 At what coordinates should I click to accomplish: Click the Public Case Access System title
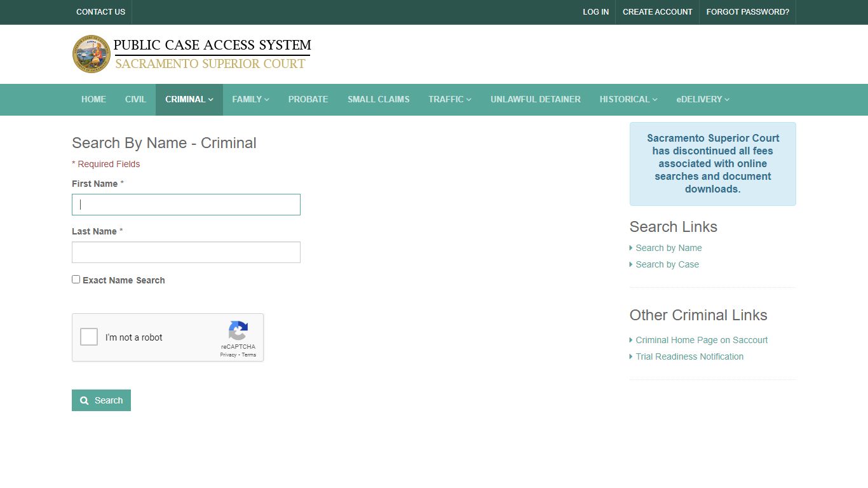pos(212,45)
